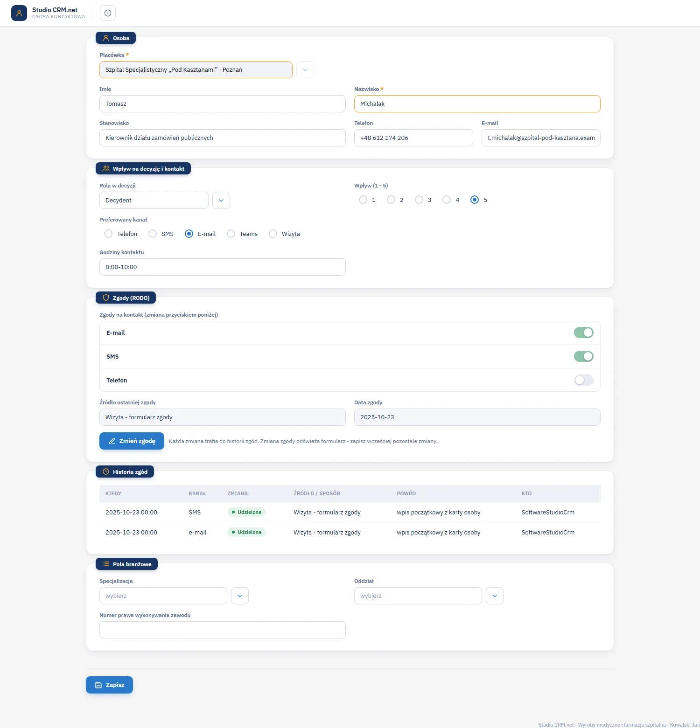Expand the Oddział dropdown arrow
The image size is (700, 728).
(x=495, y=596)
